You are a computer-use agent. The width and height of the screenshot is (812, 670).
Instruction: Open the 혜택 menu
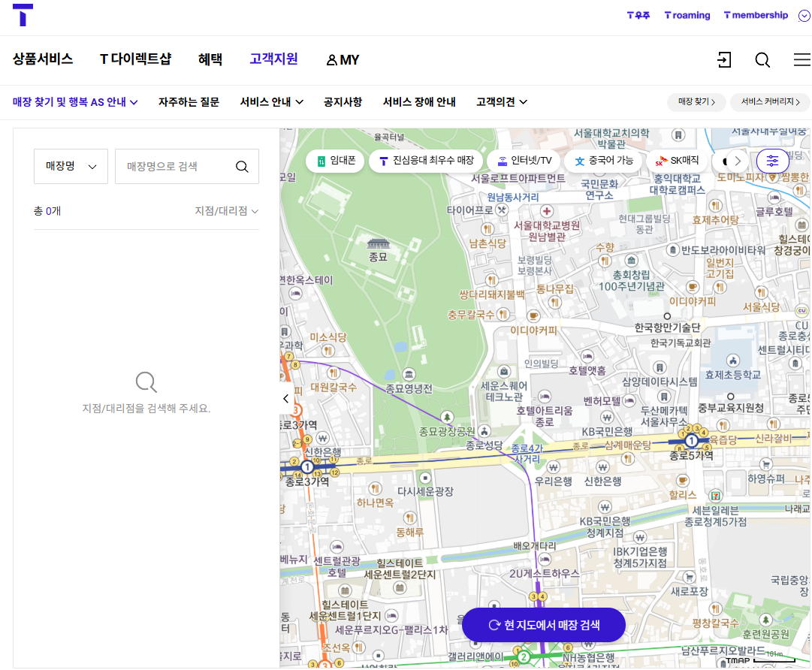pos(210,59)
